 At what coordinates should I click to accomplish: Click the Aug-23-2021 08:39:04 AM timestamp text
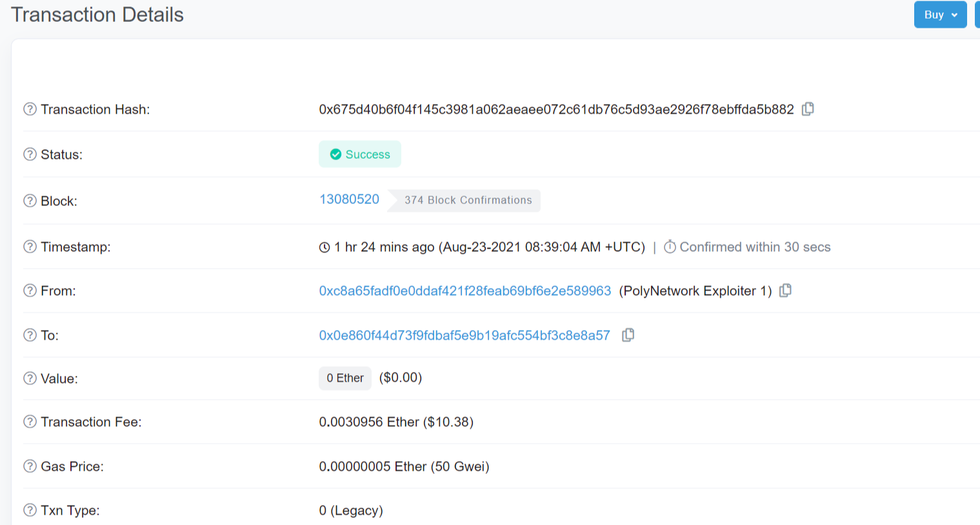(x=542, y=247)
